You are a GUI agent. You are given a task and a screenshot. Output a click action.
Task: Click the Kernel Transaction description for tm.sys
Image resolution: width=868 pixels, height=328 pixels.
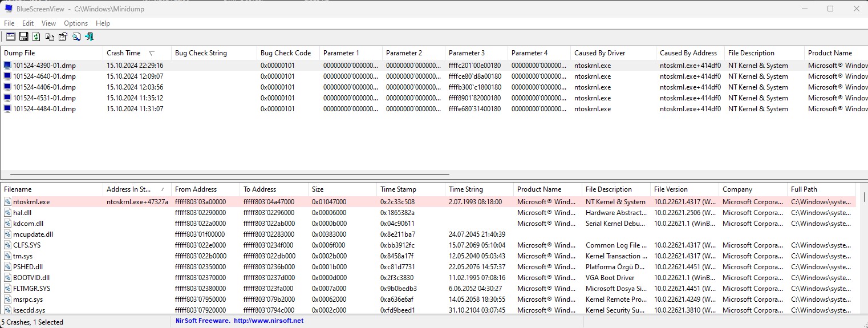coord(616,256)
